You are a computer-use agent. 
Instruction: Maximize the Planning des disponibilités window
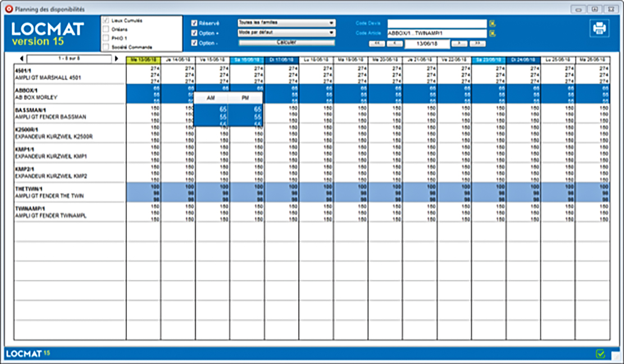click(595, 9)
